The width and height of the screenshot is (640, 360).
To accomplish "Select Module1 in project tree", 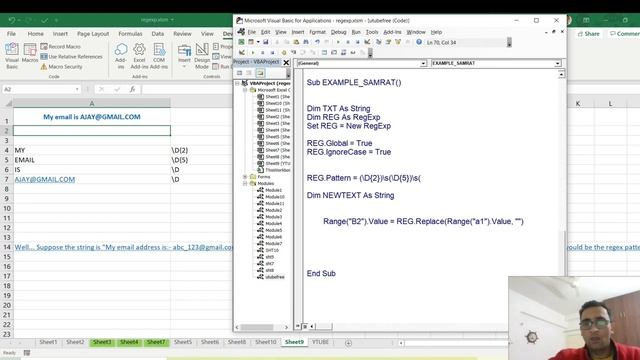I will pyautogui.click(x=273, y=190).
